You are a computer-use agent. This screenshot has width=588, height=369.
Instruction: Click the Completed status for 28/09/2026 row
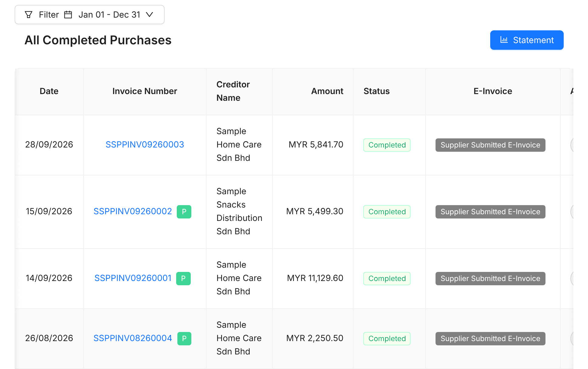[387, 145]
